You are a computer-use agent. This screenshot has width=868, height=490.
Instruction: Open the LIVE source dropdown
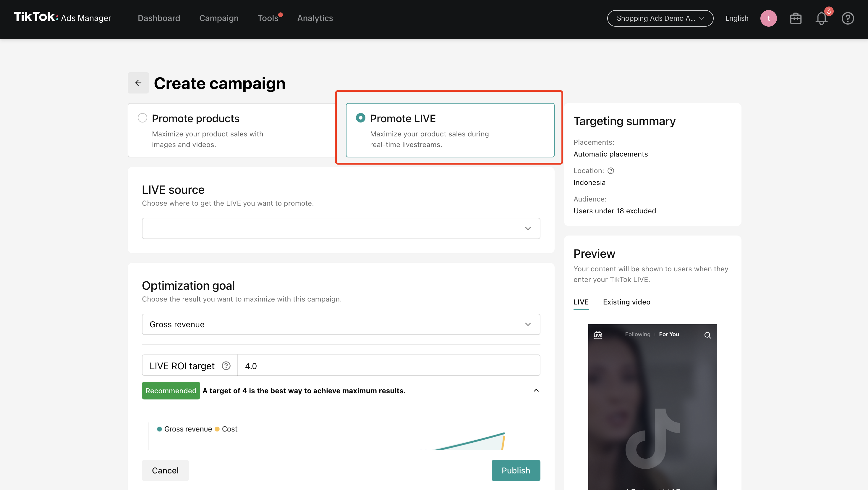coord(341,228)
